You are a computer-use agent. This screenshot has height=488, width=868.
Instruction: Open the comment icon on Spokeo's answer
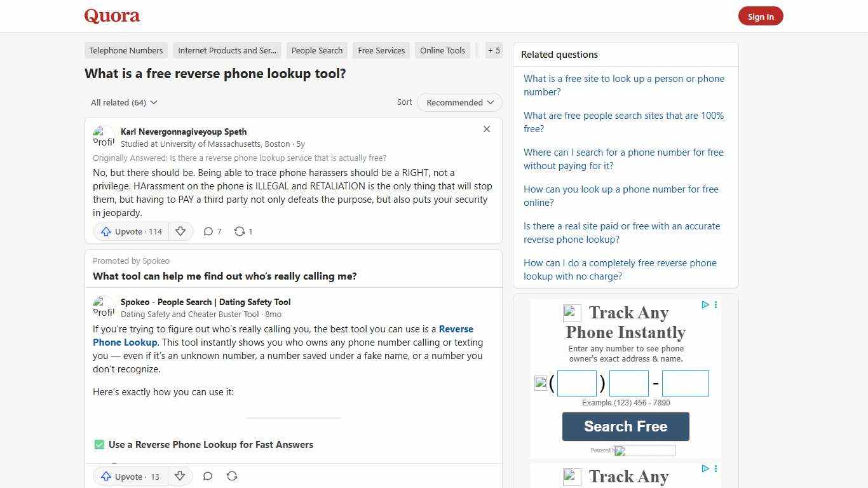tap(208, 476)
